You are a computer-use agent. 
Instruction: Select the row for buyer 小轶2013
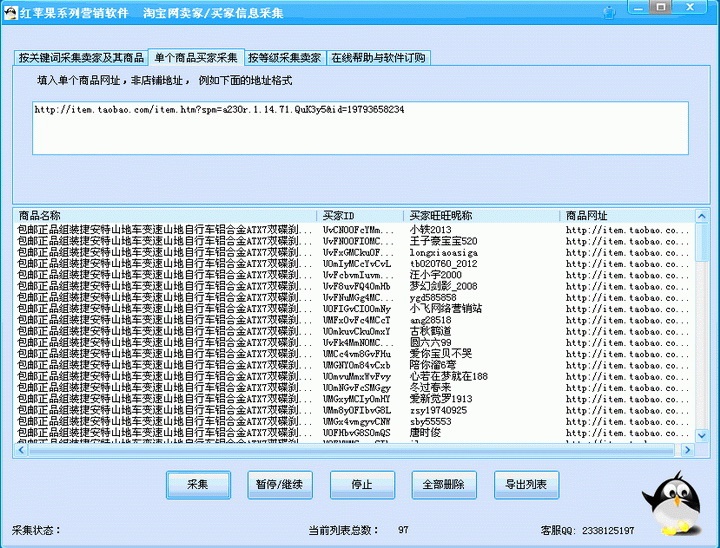click(355, 229)
